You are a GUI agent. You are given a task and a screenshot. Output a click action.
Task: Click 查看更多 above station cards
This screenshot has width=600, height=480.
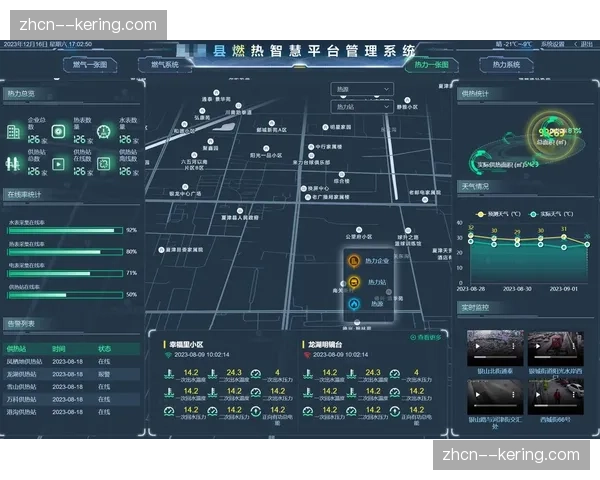pos(427,337)
